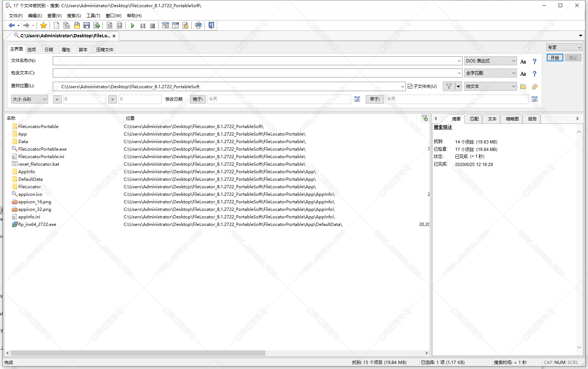Pause the search with pause icon

click(x=143, y=25)
